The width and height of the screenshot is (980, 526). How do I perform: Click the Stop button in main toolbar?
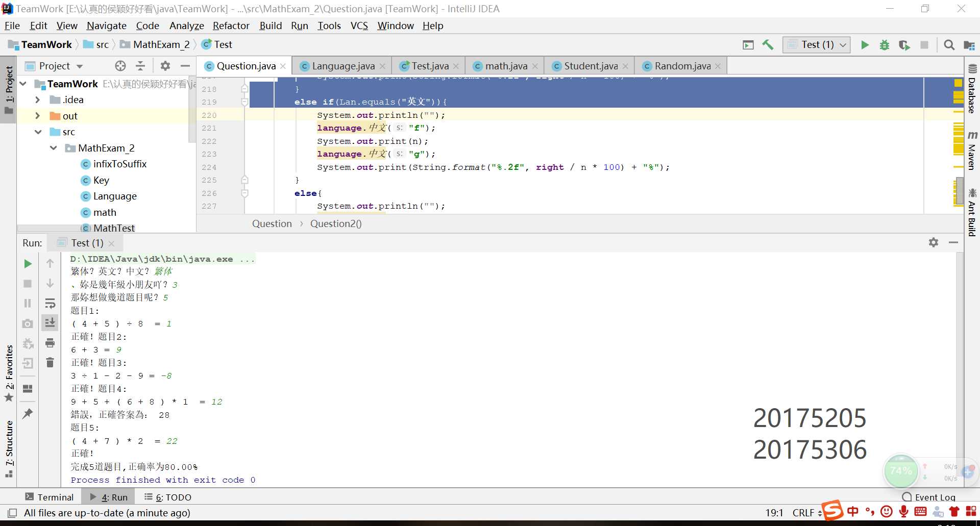pos(924,45)
